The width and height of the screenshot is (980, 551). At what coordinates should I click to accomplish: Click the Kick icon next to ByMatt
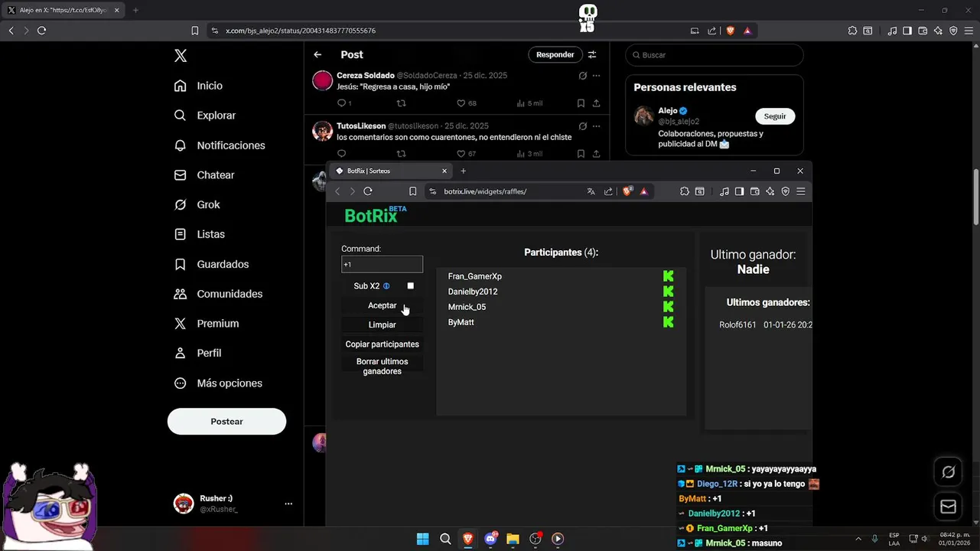[668, 322]
